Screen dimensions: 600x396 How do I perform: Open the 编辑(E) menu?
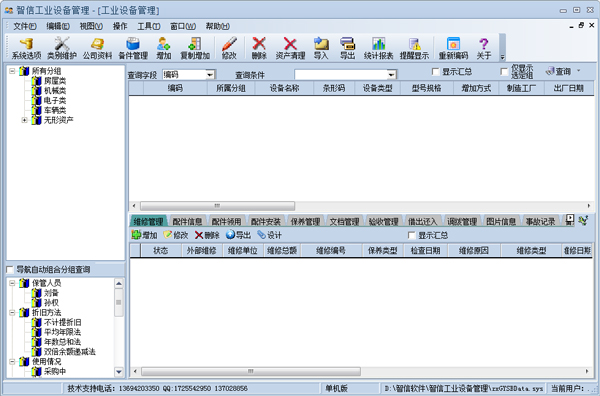coord(58,26)
